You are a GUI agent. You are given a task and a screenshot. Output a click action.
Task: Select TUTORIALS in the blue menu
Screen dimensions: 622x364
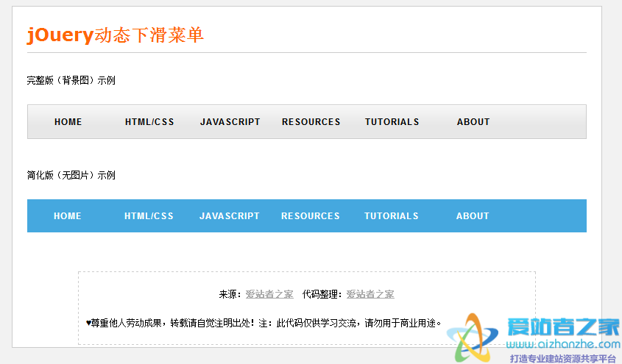pos(391,216)
